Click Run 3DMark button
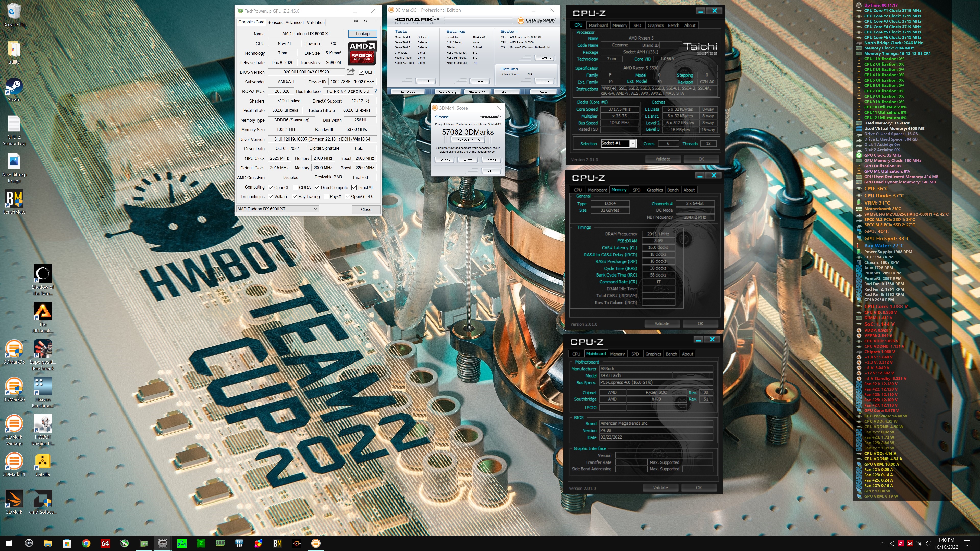 coord(408,92)
